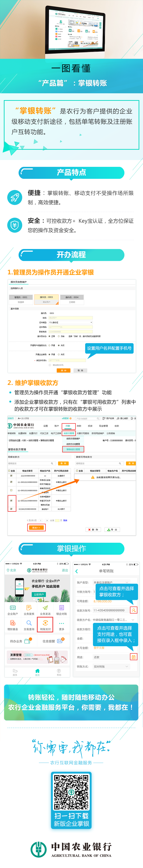This screenshot has width=143, height=868.
Task: Tap the 交易查询 magnifier icon
Action: (x=29, y=623)
